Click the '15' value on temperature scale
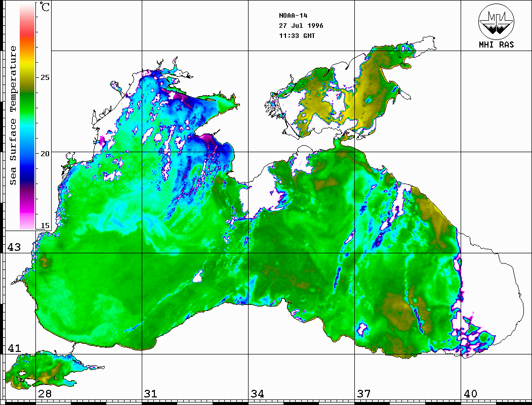 45,226
